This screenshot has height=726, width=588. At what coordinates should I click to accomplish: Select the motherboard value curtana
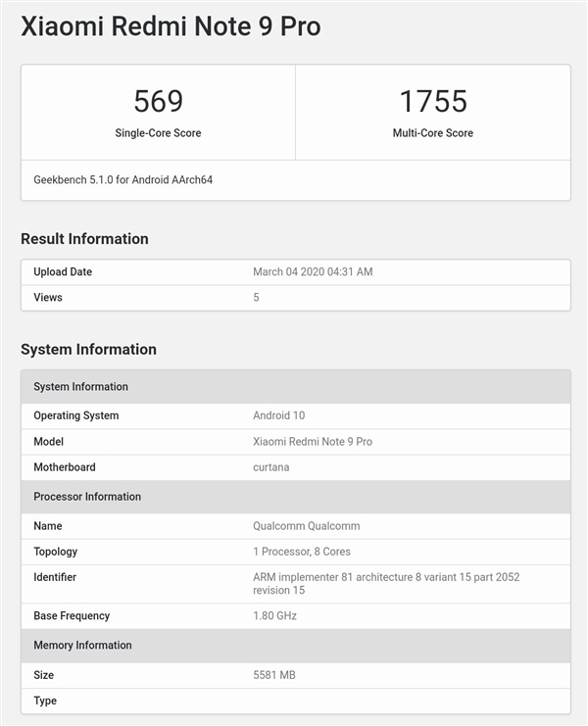(x=271, y=467)
